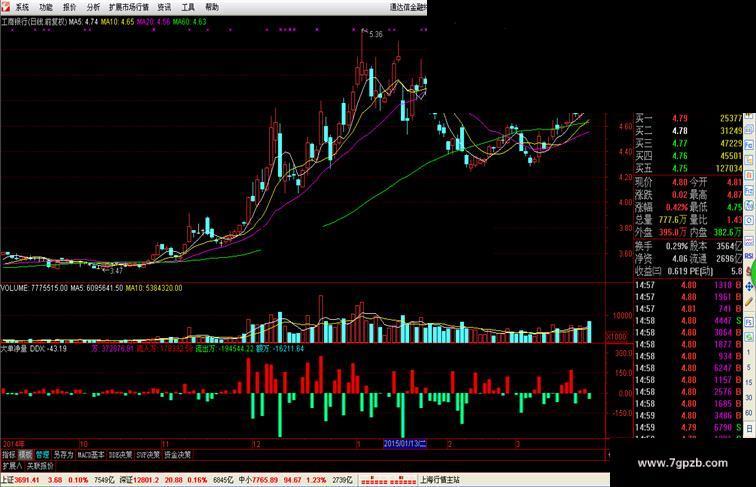The width and height of the screenshot is (756, 487).
Task: Select the 1-minute period button
Action: pos(749,352)
